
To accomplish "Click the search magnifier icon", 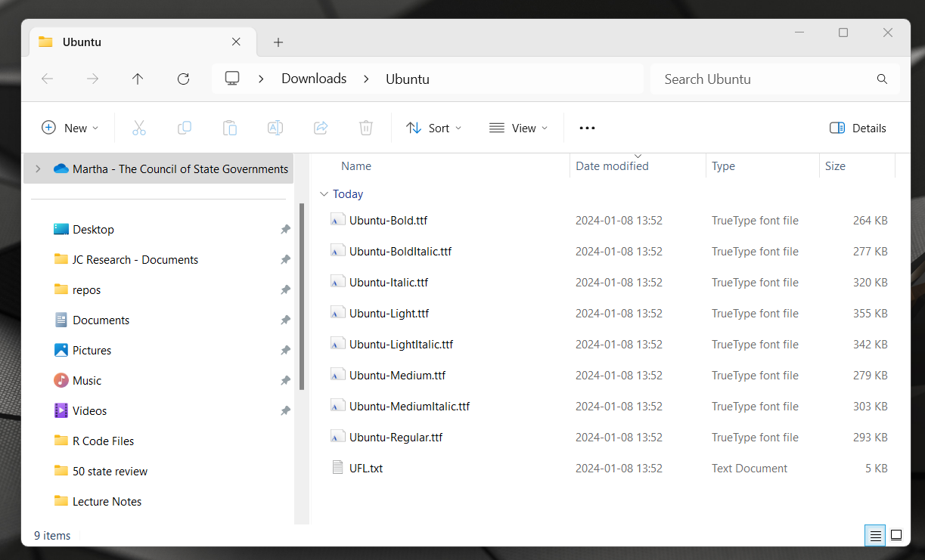I will pos(882,79).
